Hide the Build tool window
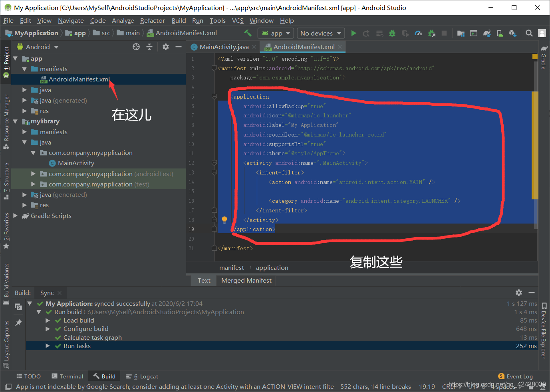Viewport: 550px width, 392px height. [x=532, y=293]
